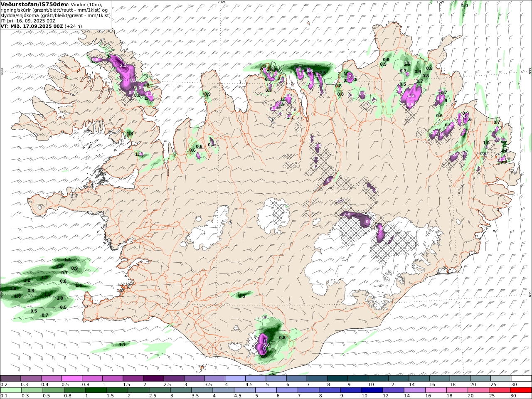The height and width of the screenshot is (399, 532).
Task: Pick the dark purple 2 swatch, upper scale
Action: [x=153, y=378]
